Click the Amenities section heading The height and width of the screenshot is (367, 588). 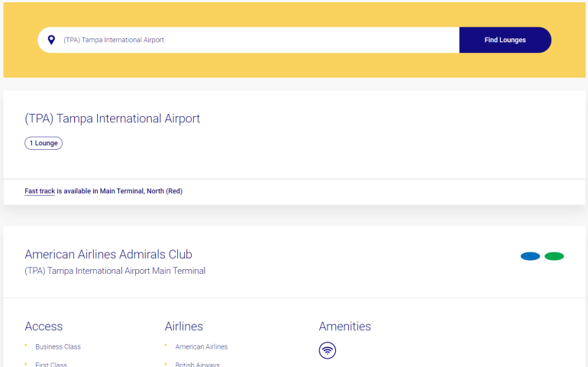click(345, 326)
